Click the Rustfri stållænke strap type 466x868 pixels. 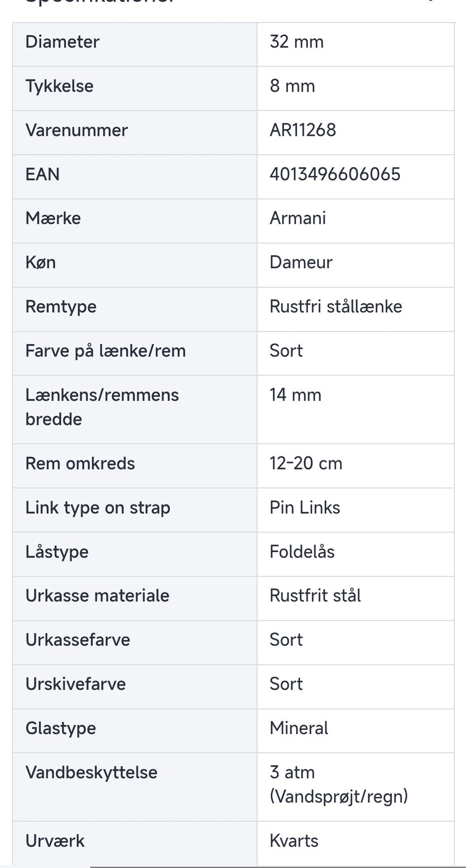(x=335, y=307)
